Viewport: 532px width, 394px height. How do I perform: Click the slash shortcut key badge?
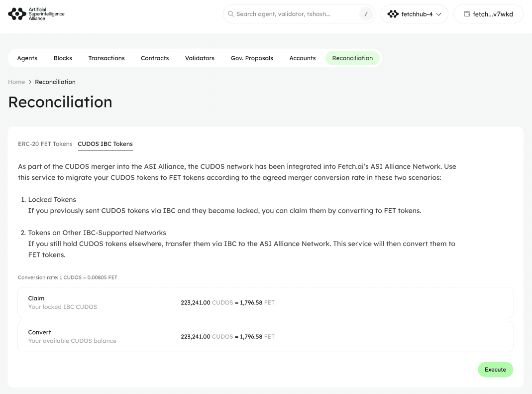366,14
